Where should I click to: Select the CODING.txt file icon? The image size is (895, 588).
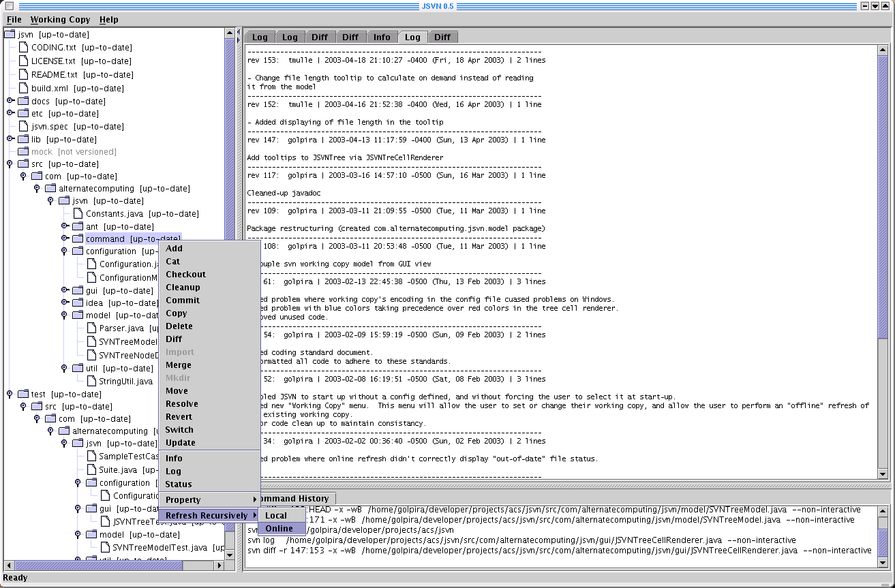(23, 48)
